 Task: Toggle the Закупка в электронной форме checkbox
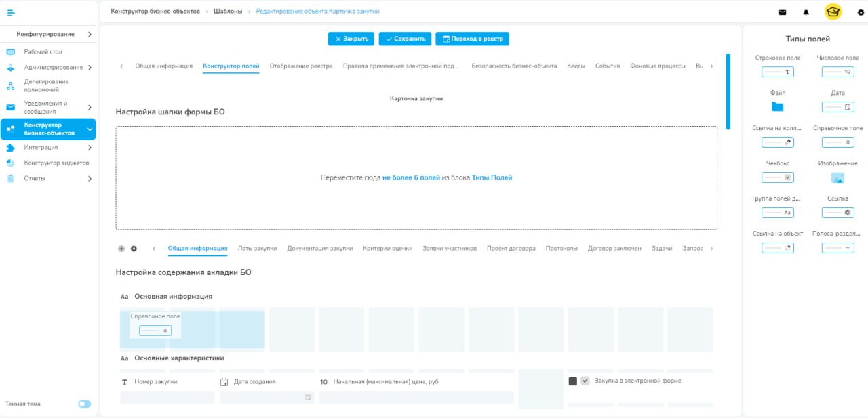point(585,381)
